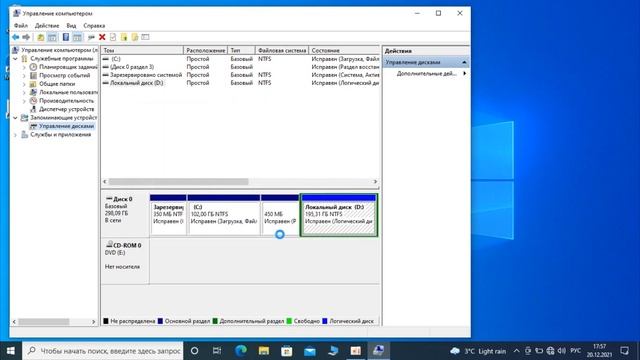Collapse the Запоминающие устройства branch
The height and width of the screenshot is (360, 640).
pyautogui.click(x=16, y=118)
